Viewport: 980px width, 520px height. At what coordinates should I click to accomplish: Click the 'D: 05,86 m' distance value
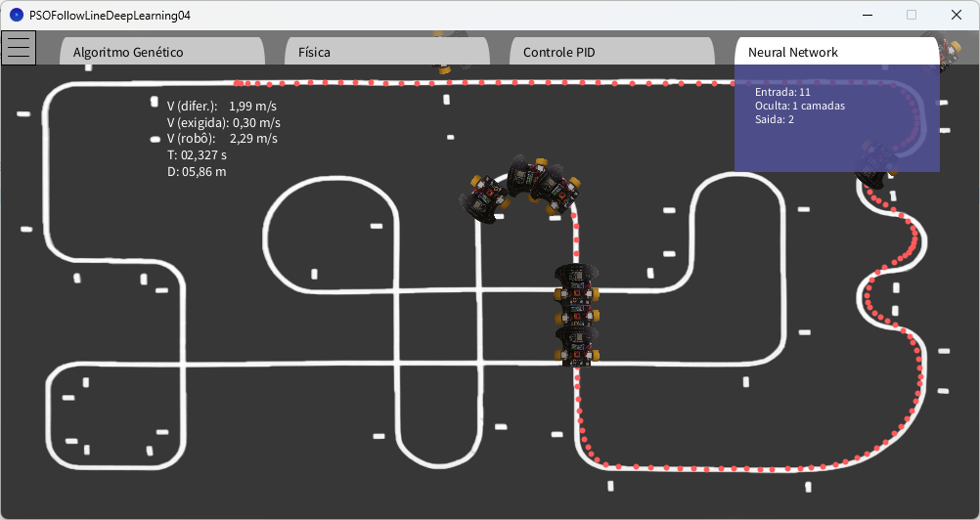(197, 171)
